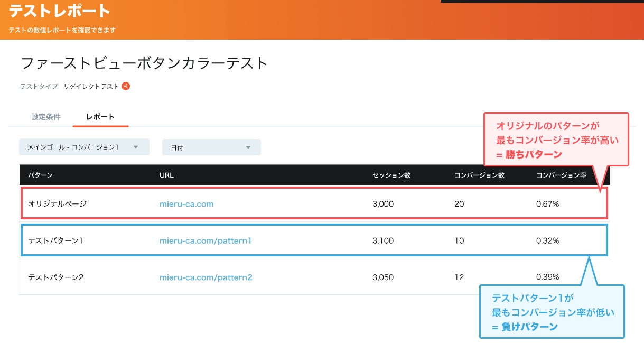Sort by コンバージョン率 column header
The width and height of the screenshot is (644, 343).
tap(561, 175)
